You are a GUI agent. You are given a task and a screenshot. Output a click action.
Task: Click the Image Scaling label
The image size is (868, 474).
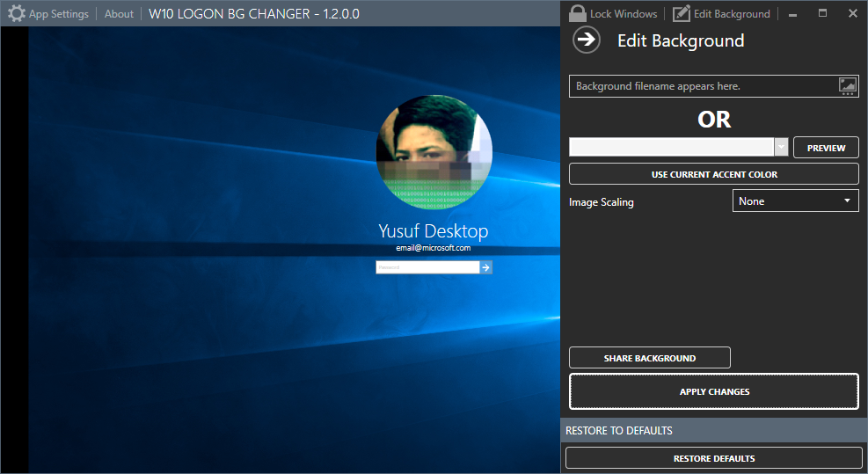602,202
